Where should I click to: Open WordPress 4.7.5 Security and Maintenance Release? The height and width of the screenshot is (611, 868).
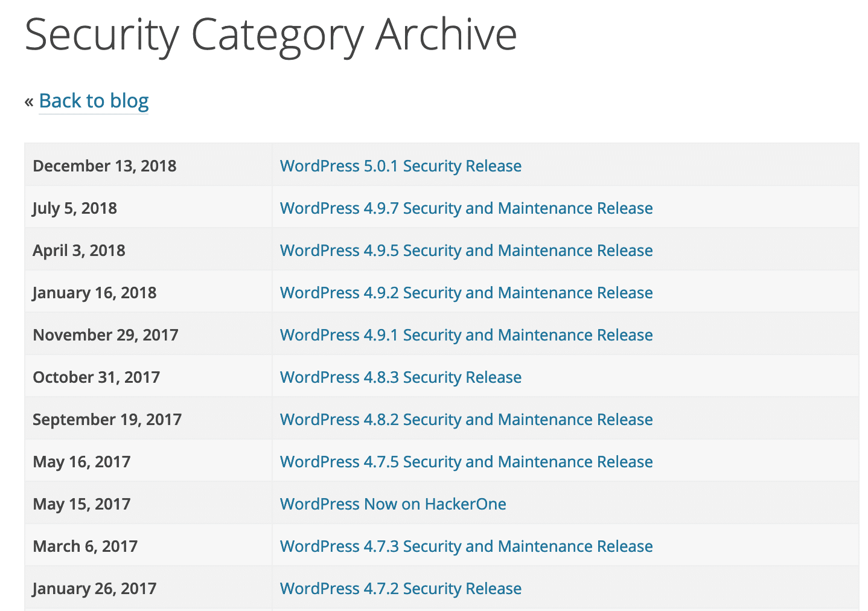coord(466,461)
